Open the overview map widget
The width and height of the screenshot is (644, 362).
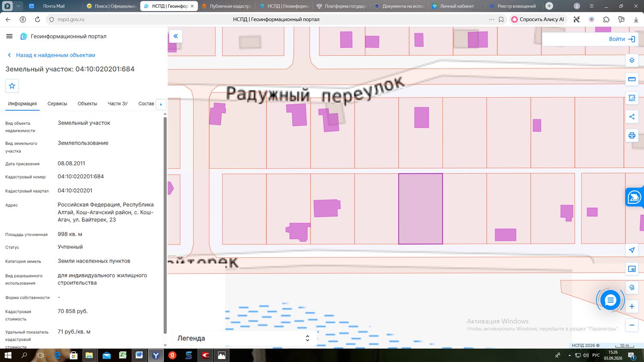click(x=632, y=269)
